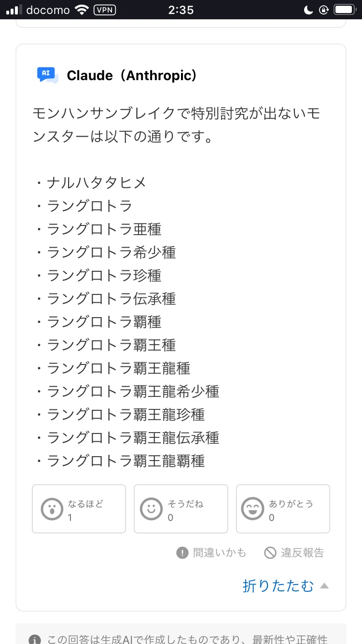Tap the clock showing 2:35
Image resolution: width=362 pixels, height=644 pixels.
click(x=181, y=10)
